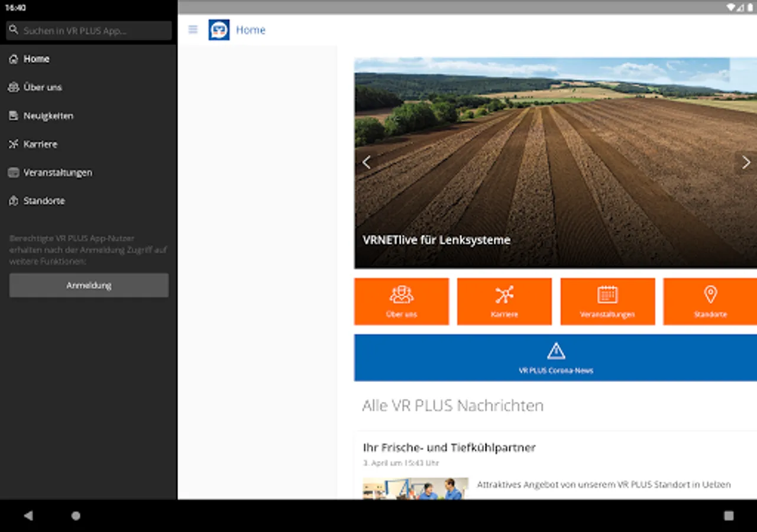
Task: Tap the Android back navigation button
Action: (x=28, y=515)
